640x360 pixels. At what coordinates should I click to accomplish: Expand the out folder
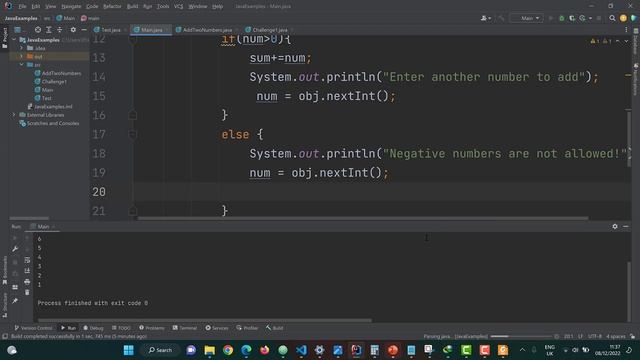tap(22, 56)
